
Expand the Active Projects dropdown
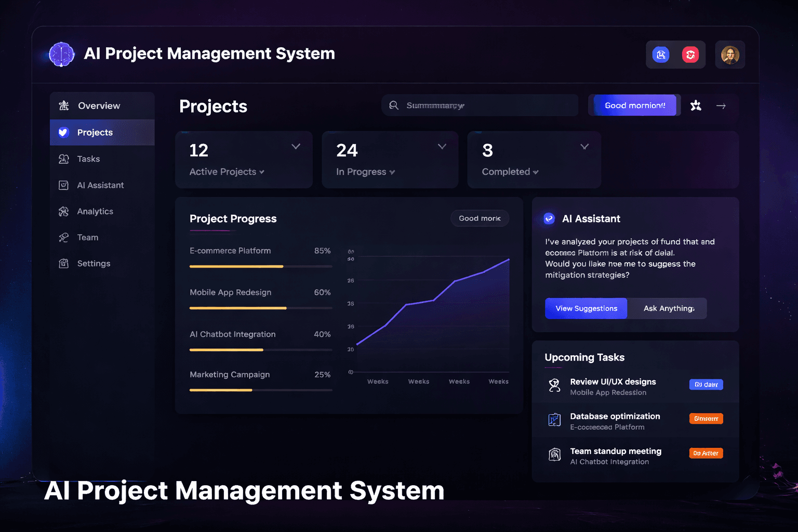[296, 147]
